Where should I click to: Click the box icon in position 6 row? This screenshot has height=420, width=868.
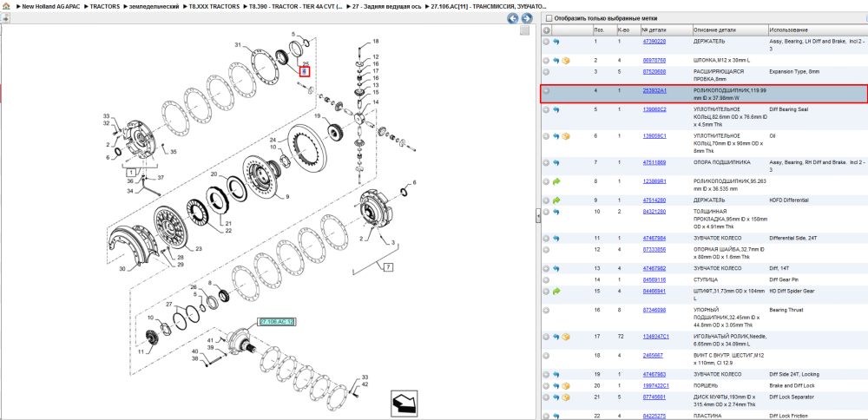(566, 136)
